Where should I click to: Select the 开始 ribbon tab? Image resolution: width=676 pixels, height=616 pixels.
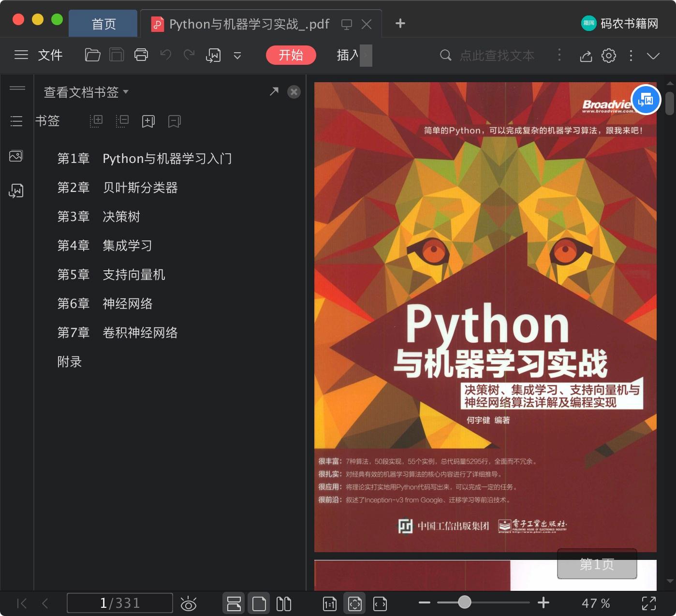pos(291,55)
